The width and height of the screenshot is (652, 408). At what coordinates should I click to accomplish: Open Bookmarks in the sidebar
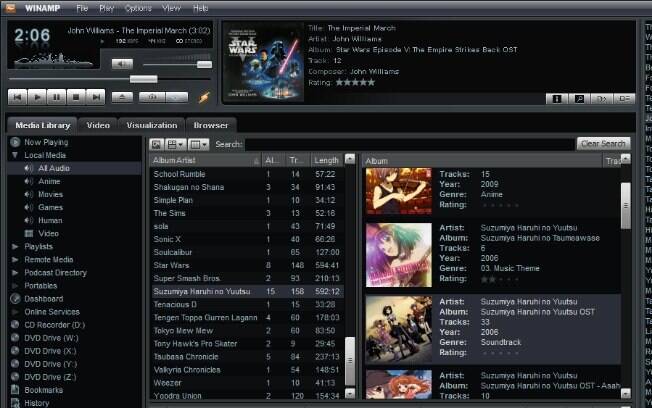tap(43, 390)
